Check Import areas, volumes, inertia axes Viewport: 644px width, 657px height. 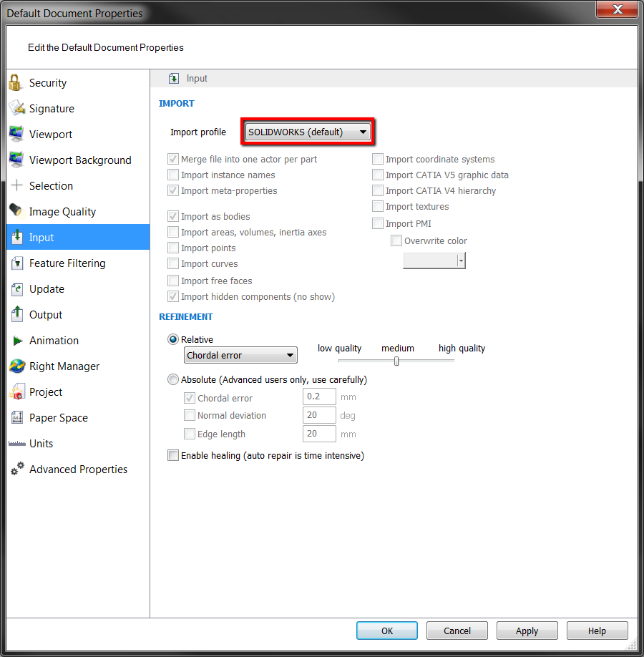[x=173, y=232]
